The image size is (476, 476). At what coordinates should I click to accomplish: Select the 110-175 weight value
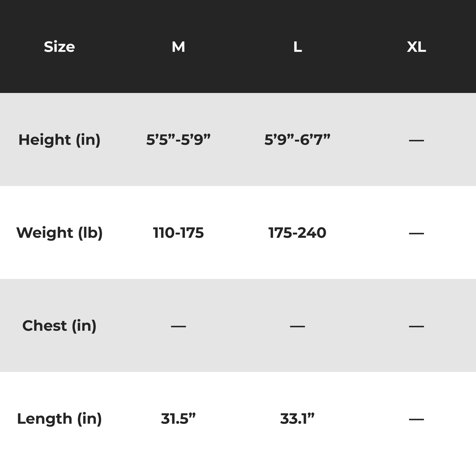[x=178, y=233]
